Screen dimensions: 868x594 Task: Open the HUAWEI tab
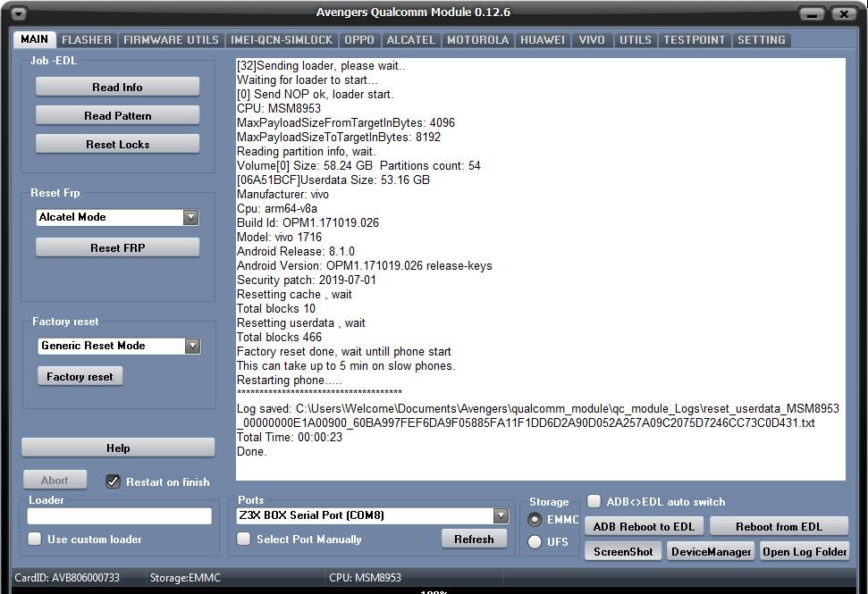click(543, 40)
